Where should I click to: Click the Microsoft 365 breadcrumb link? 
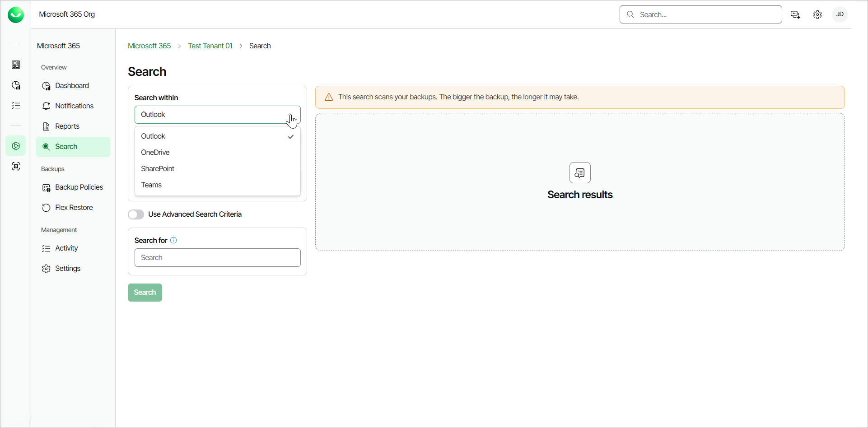point(149,46)
